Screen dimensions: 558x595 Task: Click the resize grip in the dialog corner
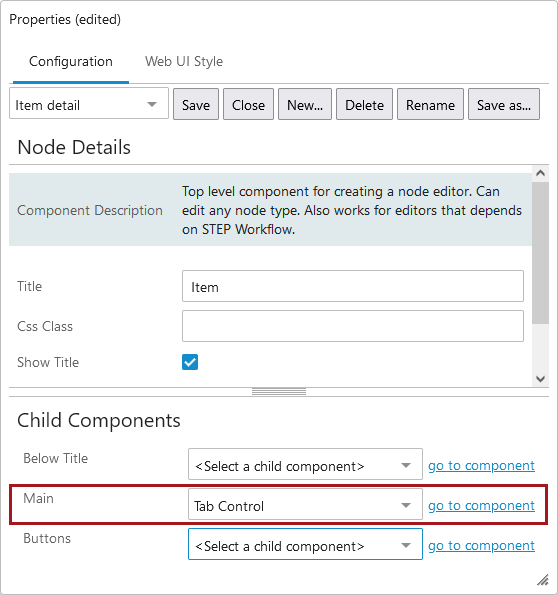(x=543, y=580)
